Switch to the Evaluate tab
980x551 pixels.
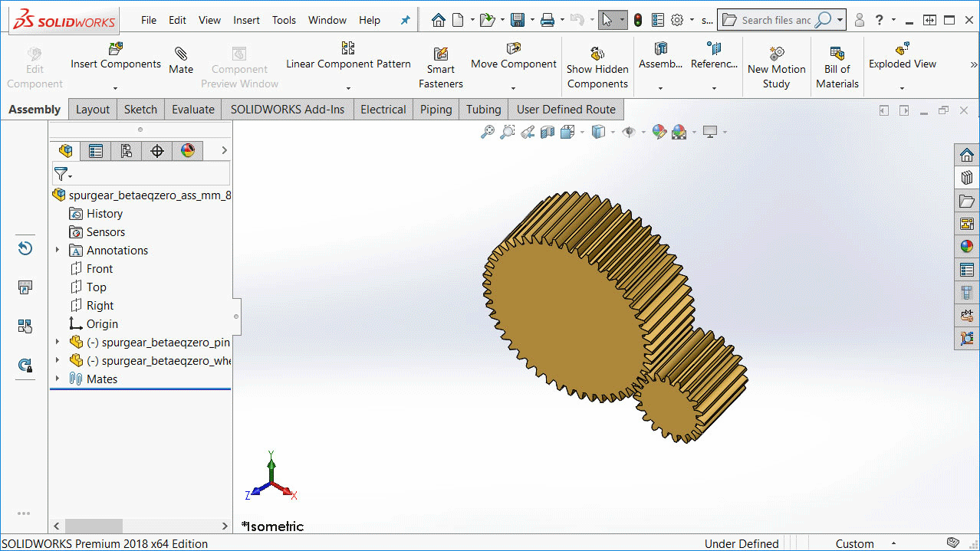[192, 109]
